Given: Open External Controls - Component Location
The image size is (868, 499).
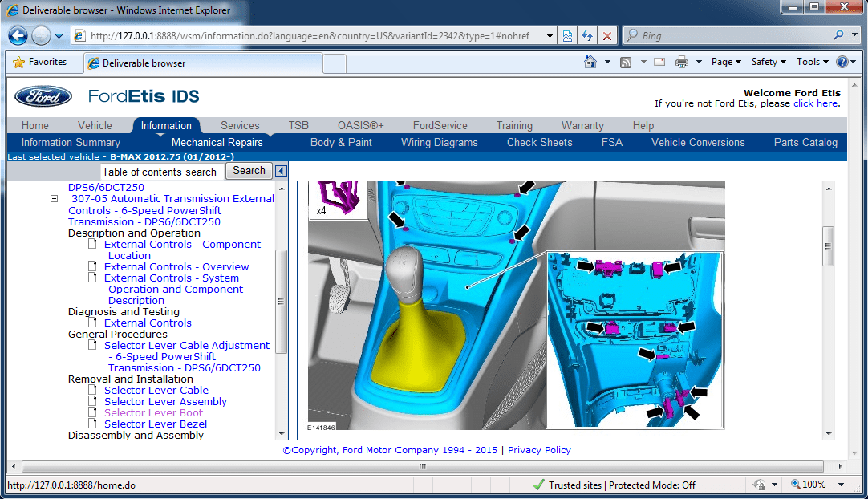Looking at the screenshot, I should point(182,249).
